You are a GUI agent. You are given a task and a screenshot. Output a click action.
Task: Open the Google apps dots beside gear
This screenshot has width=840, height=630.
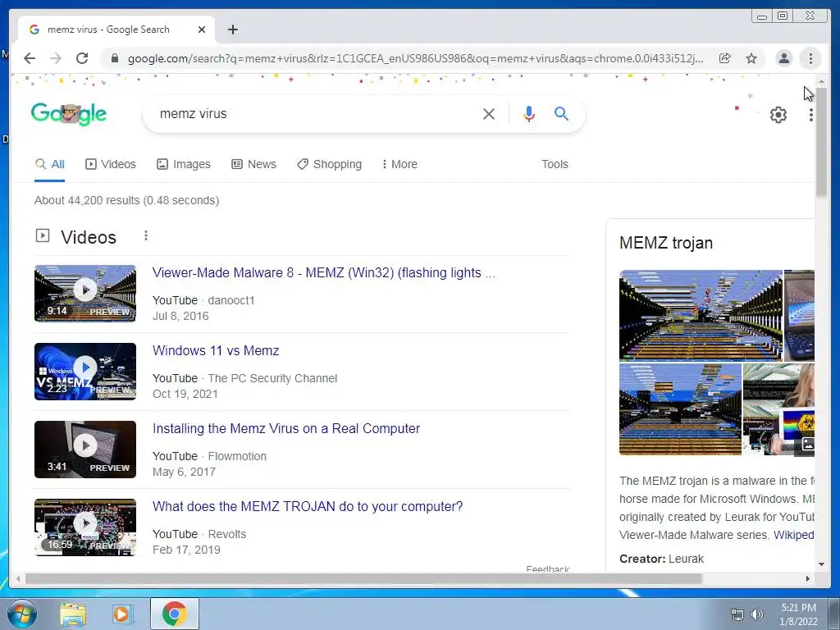tap(811, 115)
